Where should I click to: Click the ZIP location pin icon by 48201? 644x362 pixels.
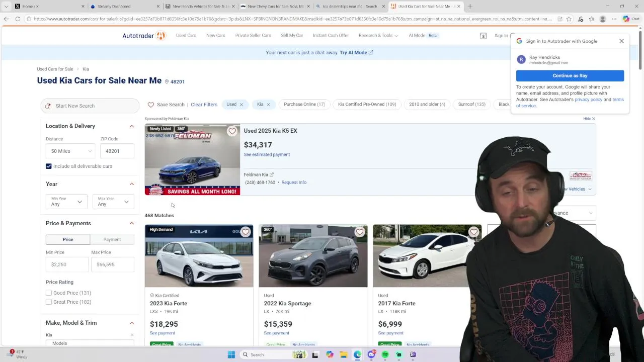tap(167, 81)
